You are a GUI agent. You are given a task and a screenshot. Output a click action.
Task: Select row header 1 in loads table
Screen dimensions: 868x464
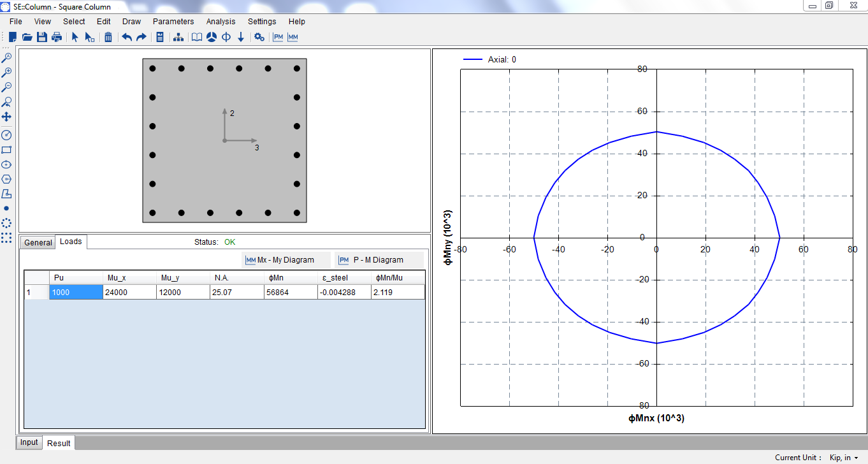[36, 292]
